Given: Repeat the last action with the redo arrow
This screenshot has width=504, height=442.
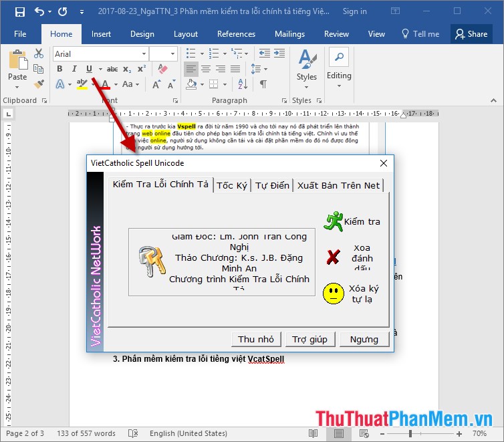Looking at the screenshot, I should [x=62, y=12].
